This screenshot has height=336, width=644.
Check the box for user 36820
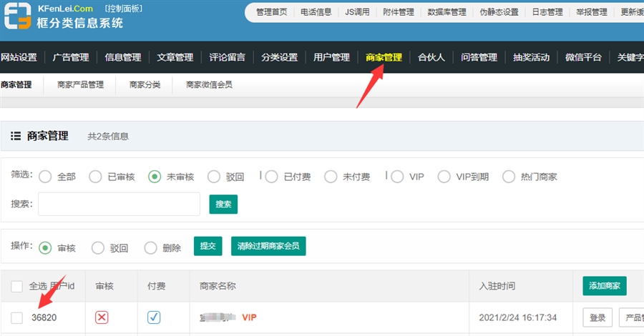(x=17, y=317)
